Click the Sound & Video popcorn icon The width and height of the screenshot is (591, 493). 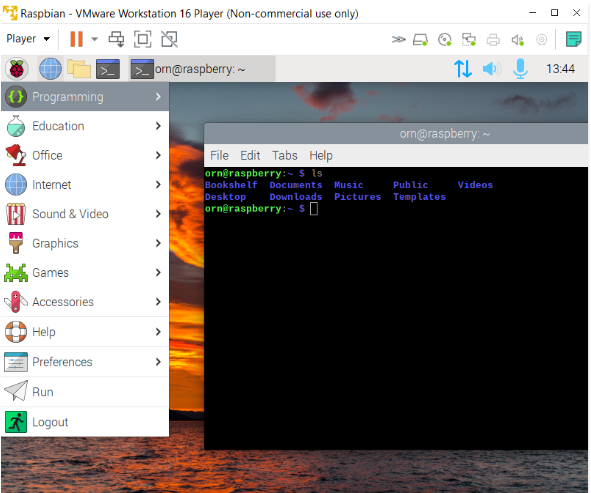pos(16,214)
